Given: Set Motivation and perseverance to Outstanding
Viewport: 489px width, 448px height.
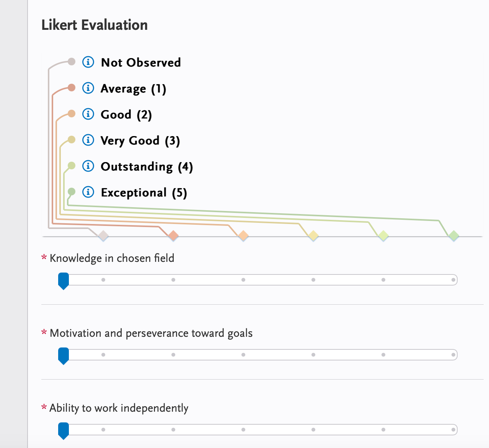Looking at the screenshot, I should pyautogui.click(x=383, y=355).
